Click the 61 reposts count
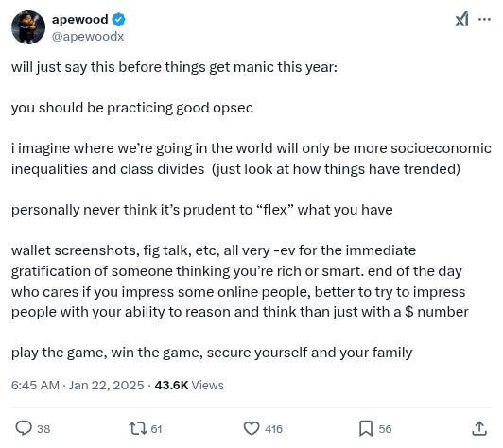 [156, 429]
